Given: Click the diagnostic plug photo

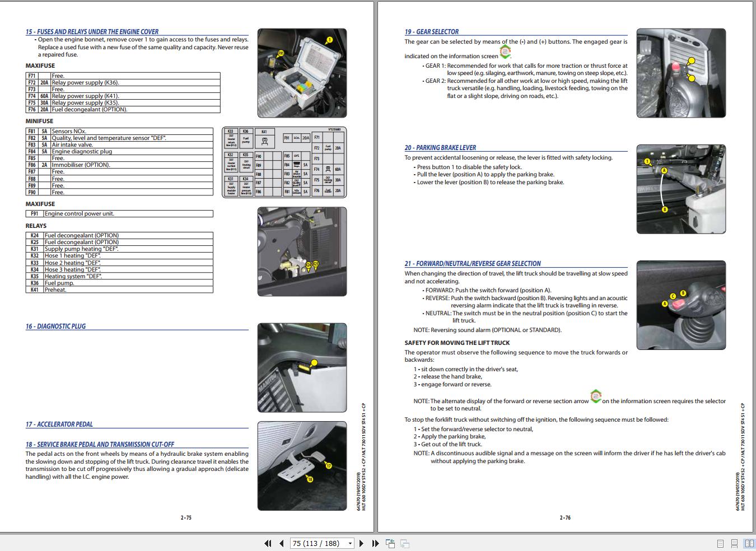Looking at the screenshot, I should 302,367.
